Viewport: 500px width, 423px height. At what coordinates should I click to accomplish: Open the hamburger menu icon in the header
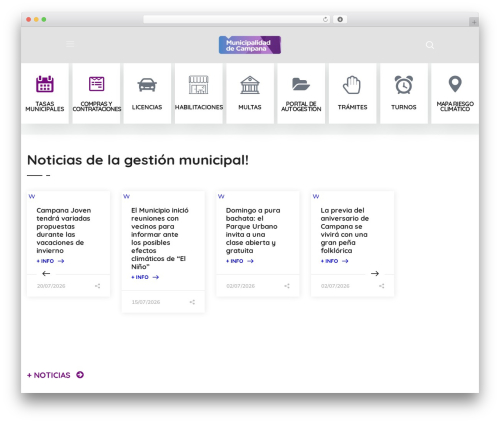pos(70,44)
